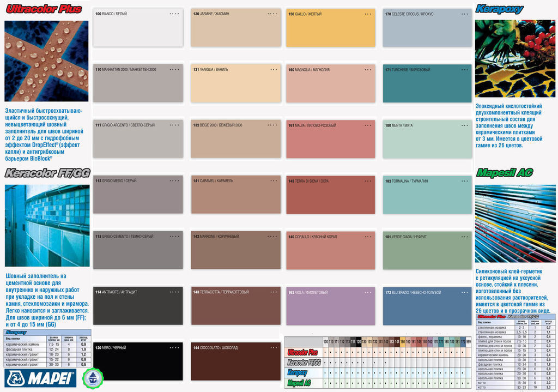Click the 171 teal header cell in compatibility table
The image size is (558, 392).
(441, 342)
